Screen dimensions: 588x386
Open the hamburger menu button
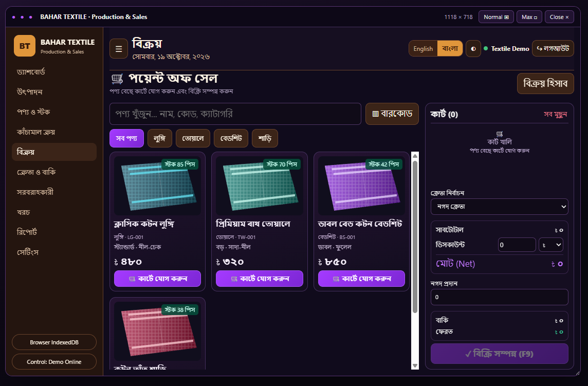(119, 49)
